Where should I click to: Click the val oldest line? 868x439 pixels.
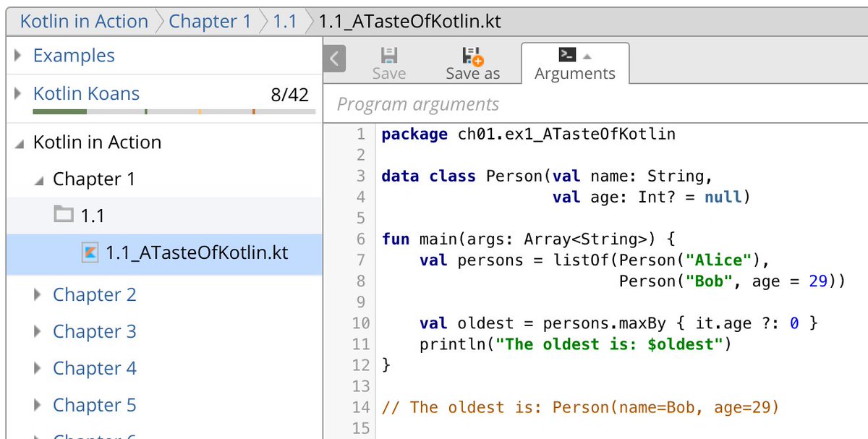pos(618,323)
